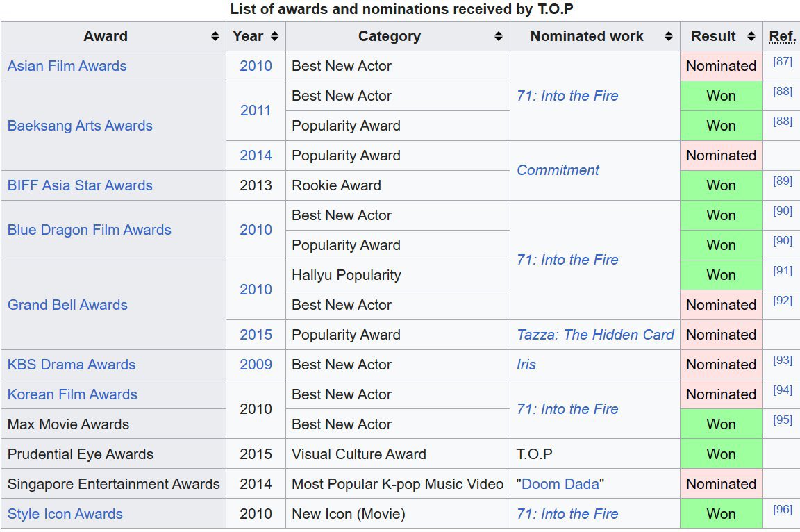Open reference [95]

pos(782,419)
